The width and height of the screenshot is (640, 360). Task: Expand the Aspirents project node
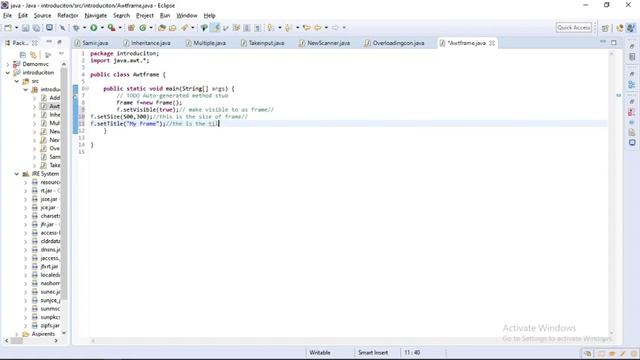pos(17,334)
